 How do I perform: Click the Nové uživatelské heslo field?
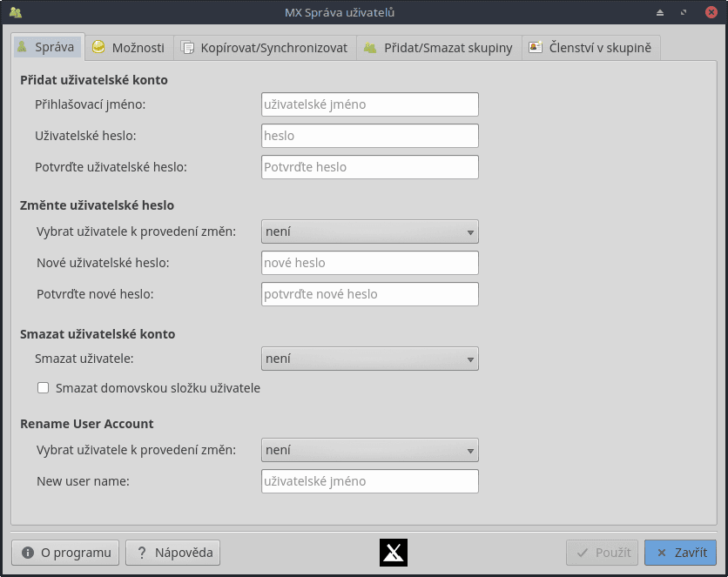tap(369, 262)
